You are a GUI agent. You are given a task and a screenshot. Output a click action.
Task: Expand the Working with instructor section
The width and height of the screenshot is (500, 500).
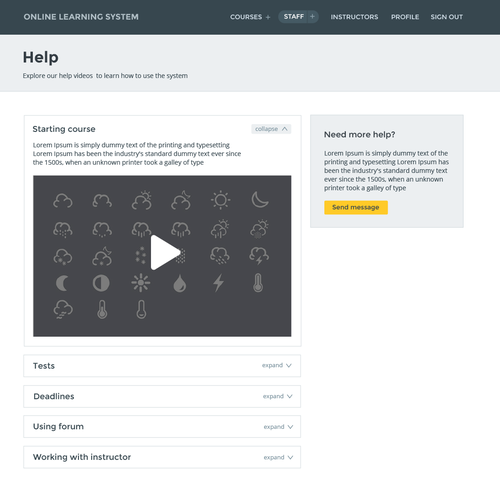click(278, 457)
